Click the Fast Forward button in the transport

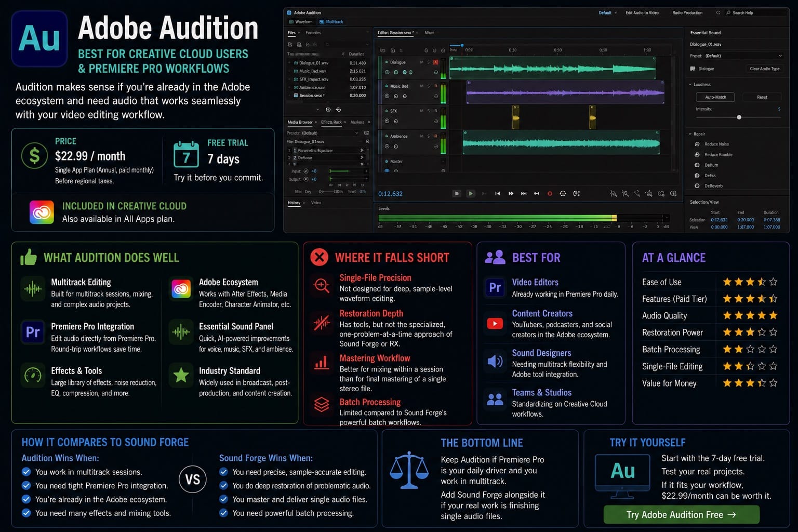511,193
